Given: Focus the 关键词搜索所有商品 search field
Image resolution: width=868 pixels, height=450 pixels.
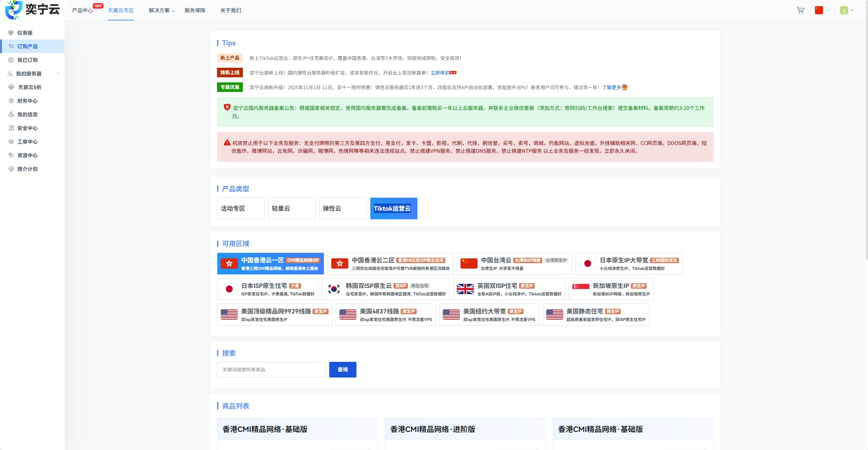Looking at the screenshot, I should [x=271, y=369].
